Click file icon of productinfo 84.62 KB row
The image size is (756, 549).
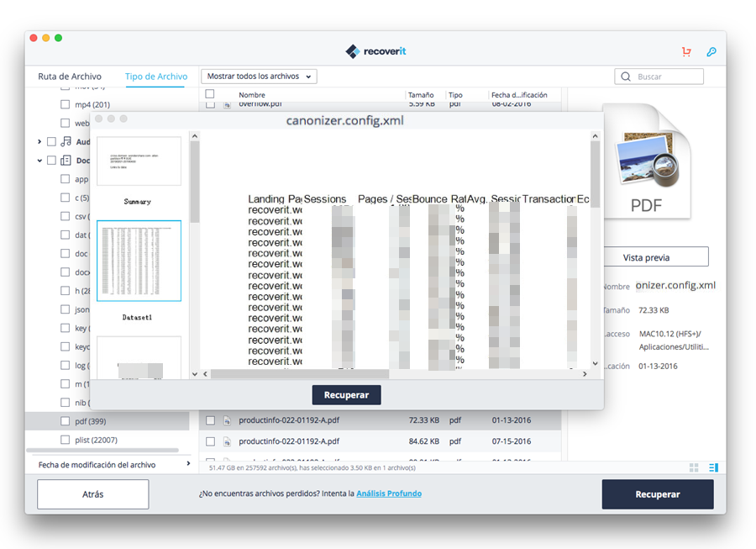[x=227, y=441]
